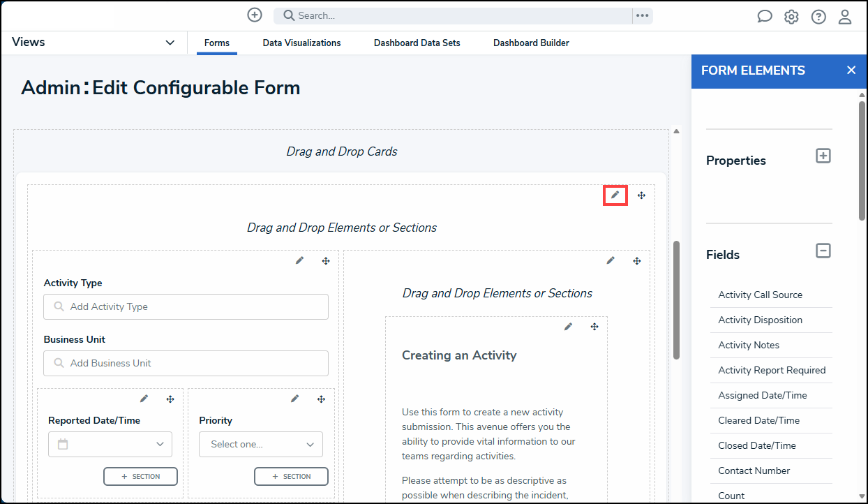Click the Add Business Unit search field
Screen dimensions: 868x504
point(186,363)
